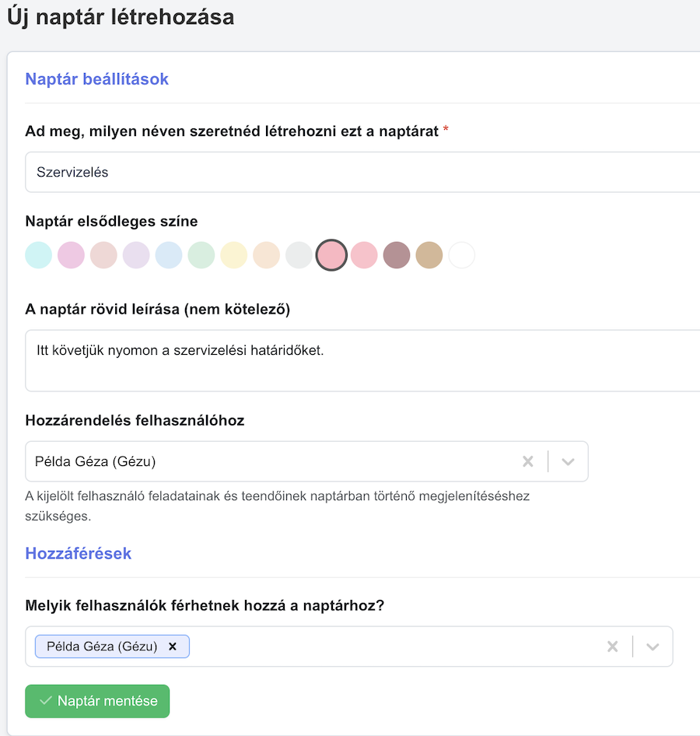This screenshot has width=700, height=736.
Task: Clear all users in the access field
Action: [612, 647]
